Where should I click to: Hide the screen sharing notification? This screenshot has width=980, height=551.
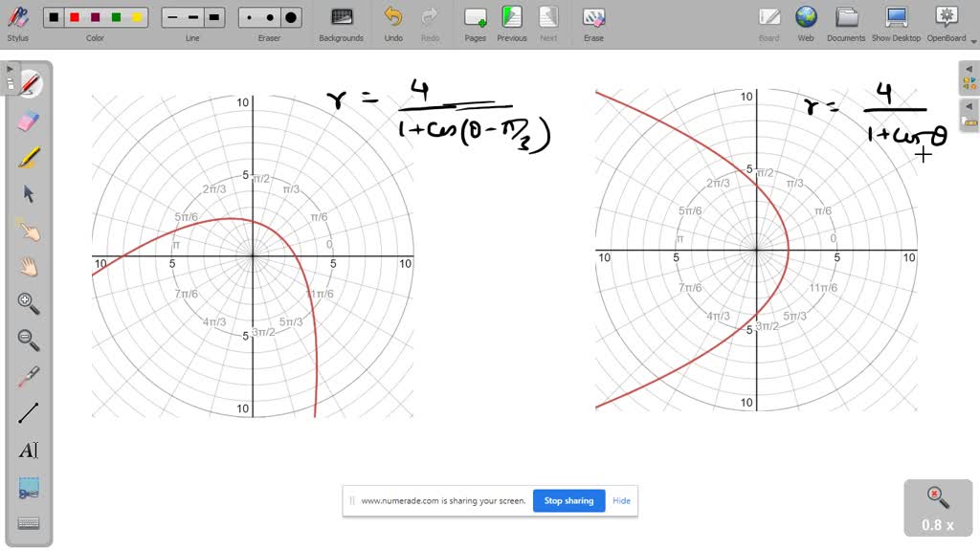[x=621, y=500]
